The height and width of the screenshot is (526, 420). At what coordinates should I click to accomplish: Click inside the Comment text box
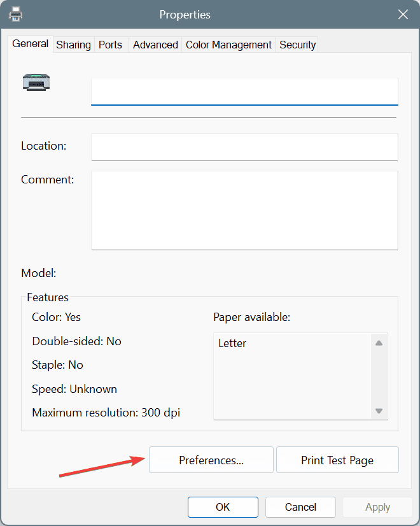(244, 210)
